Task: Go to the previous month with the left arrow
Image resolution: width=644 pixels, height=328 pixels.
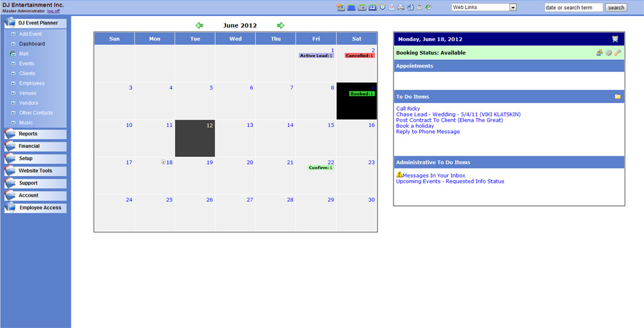Action: click(200, 26)
